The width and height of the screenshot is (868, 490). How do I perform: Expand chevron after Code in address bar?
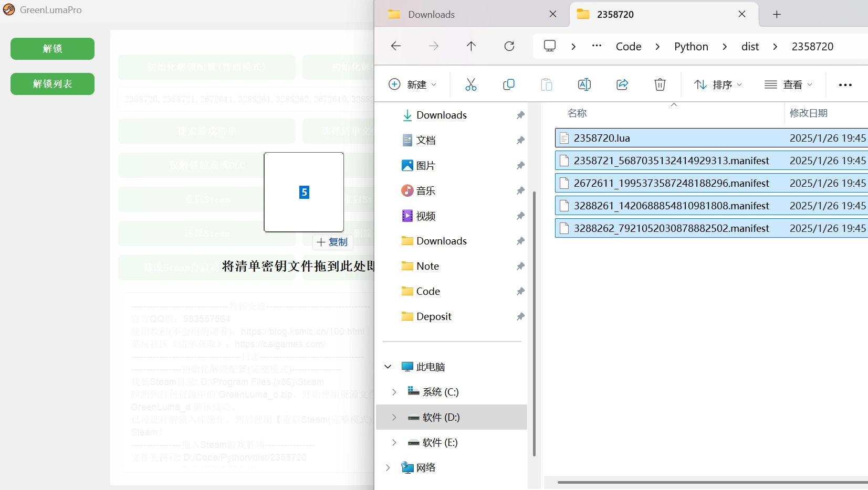[x=657, y=47]
